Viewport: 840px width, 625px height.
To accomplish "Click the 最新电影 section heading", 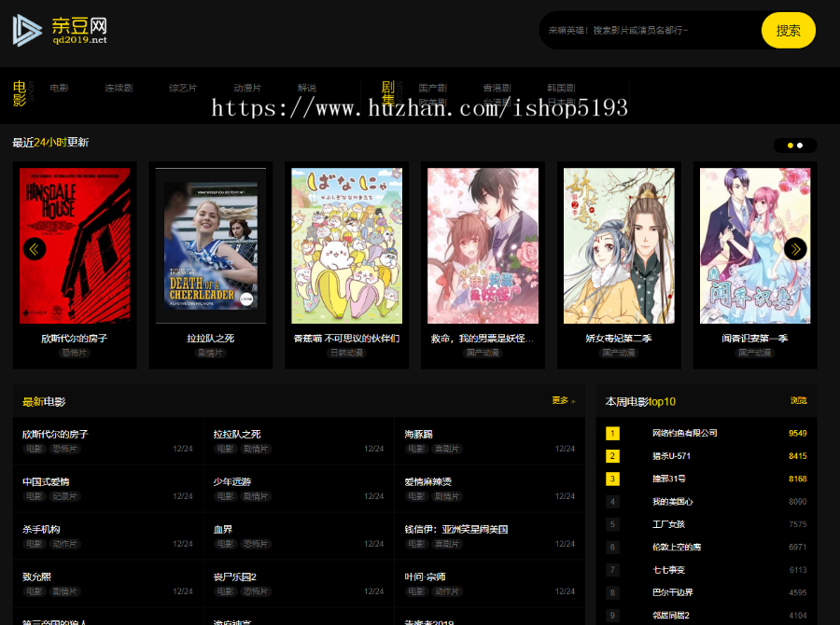I will (44, 402).
